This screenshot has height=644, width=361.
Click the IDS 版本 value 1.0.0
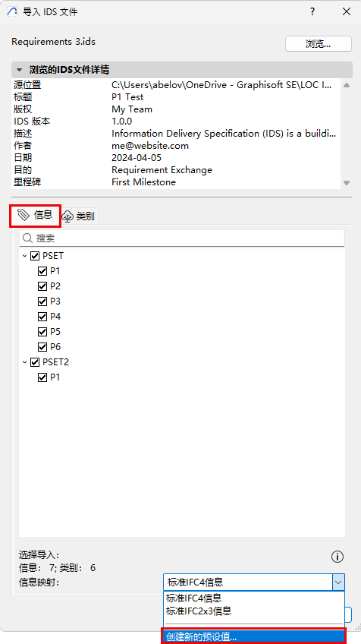click(122, 122)
